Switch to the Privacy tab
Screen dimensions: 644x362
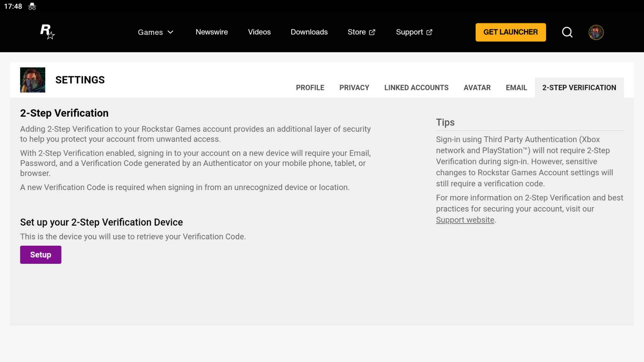click(x=354, y=88)
